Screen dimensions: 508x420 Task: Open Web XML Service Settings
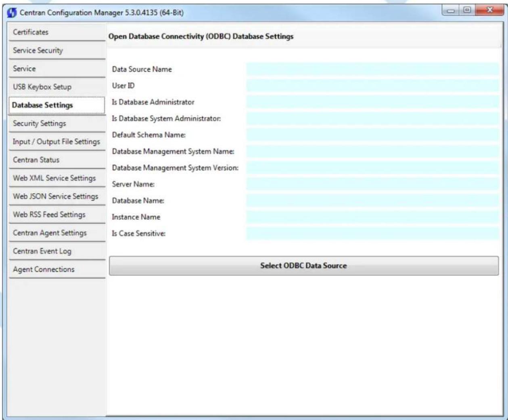click(56, 178)
